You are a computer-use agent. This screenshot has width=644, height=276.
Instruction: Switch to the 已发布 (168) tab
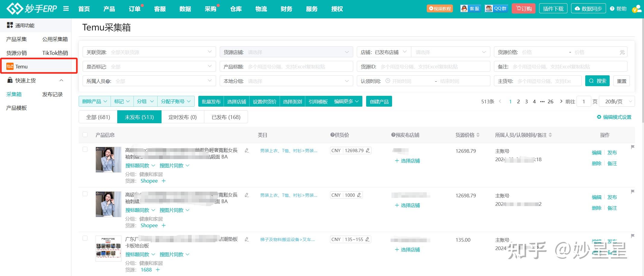(226, 117)
